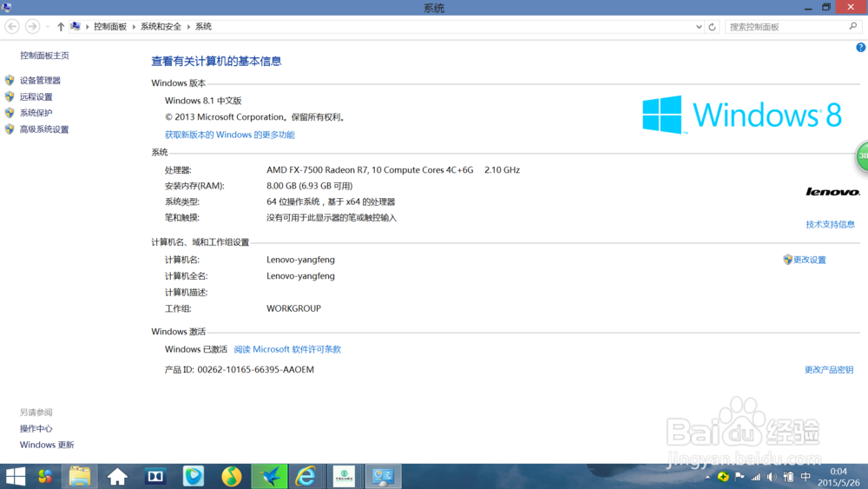Click 更改设置 to change computer name
The image size is (868, 489).
[809, 260]
